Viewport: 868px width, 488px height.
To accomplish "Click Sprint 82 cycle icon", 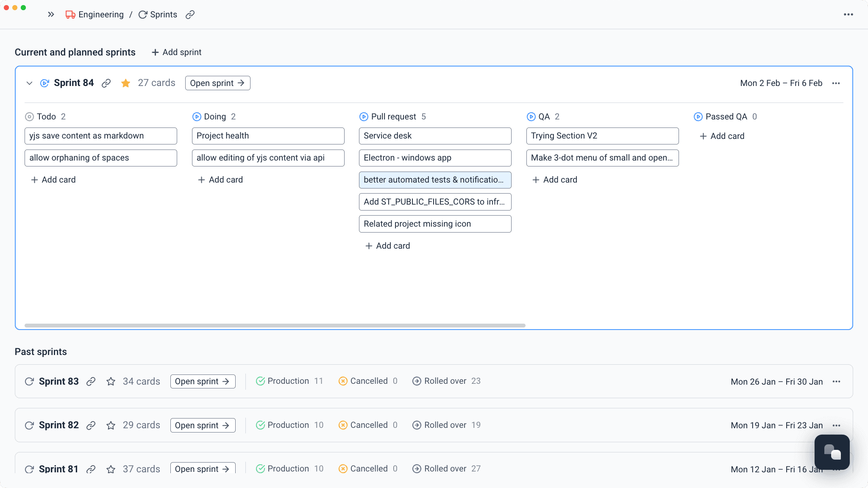I will point(29,425).
